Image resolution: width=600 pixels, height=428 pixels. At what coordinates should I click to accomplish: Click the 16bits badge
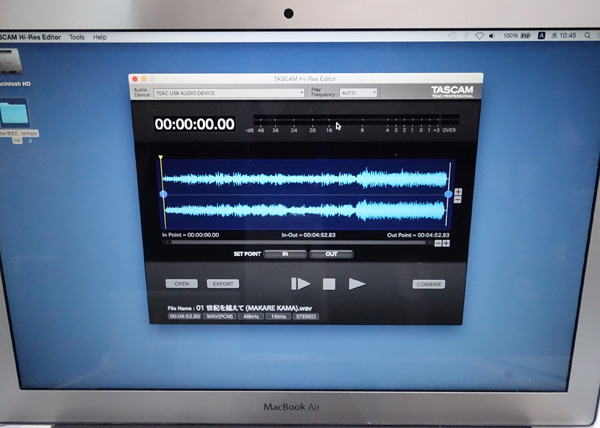pyautogui.click(x=278, y=317)
